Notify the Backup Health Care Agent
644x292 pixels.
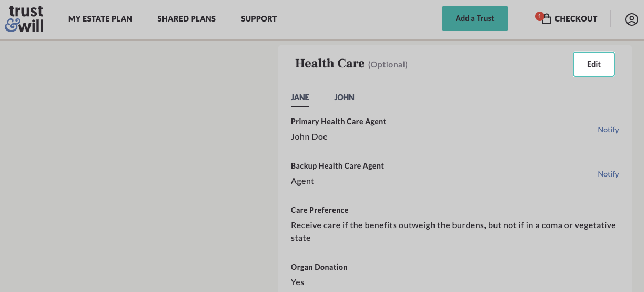[608, 174]
